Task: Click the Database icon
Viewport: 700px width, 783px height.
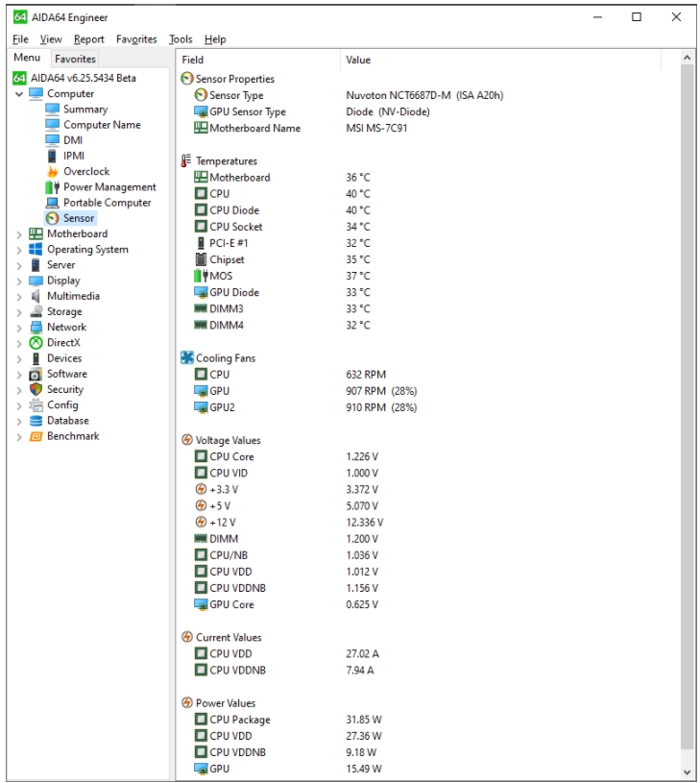Action: (x=36, y=421)
